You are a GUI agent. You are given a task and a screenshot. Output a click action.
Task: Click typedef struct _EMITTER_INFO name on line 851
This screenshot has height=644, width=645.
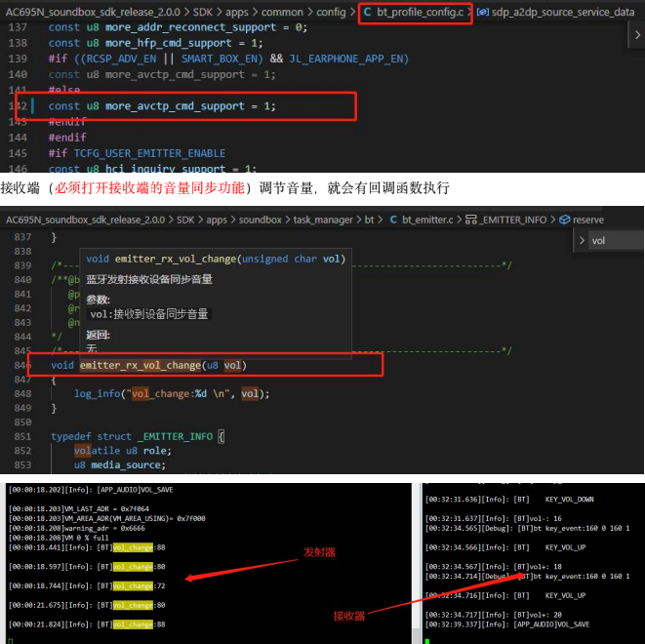175,436
